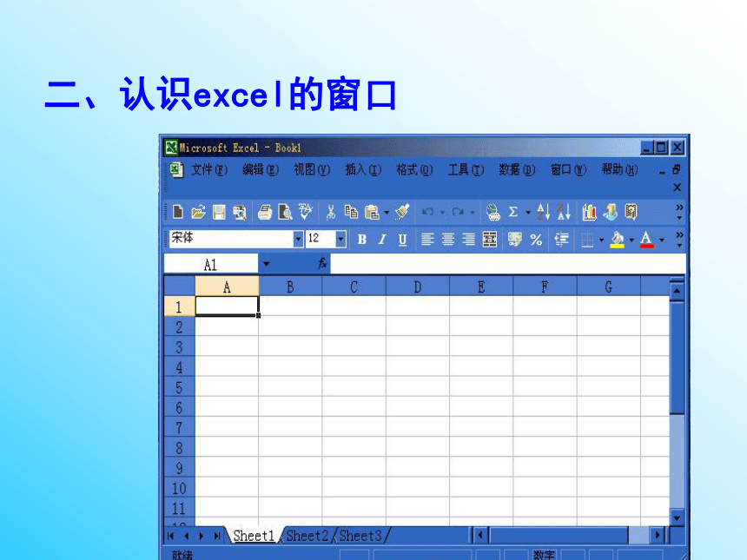
Task: Click the AutoSum sigma icon
Action: tap(513, 212)
